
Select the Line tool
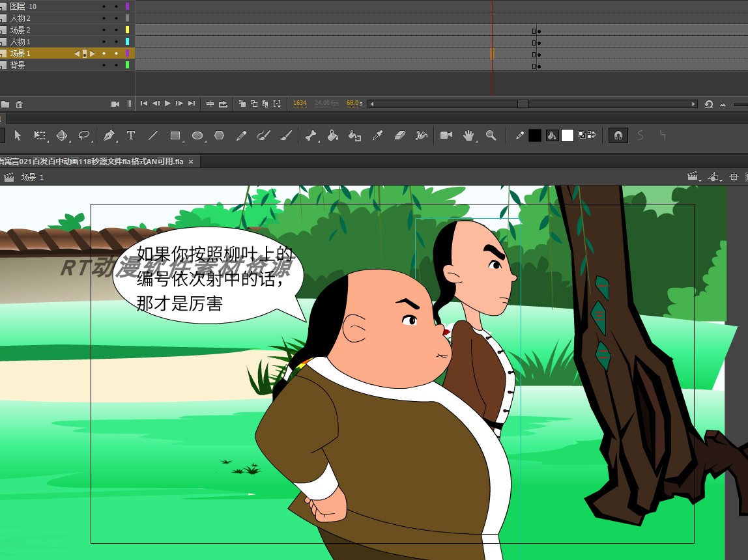[153, 135]
